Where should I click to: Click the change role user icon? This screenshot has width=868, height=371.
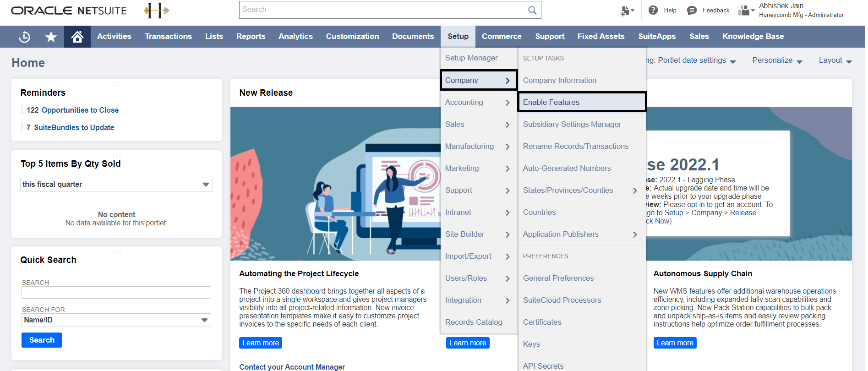[745, 10]
